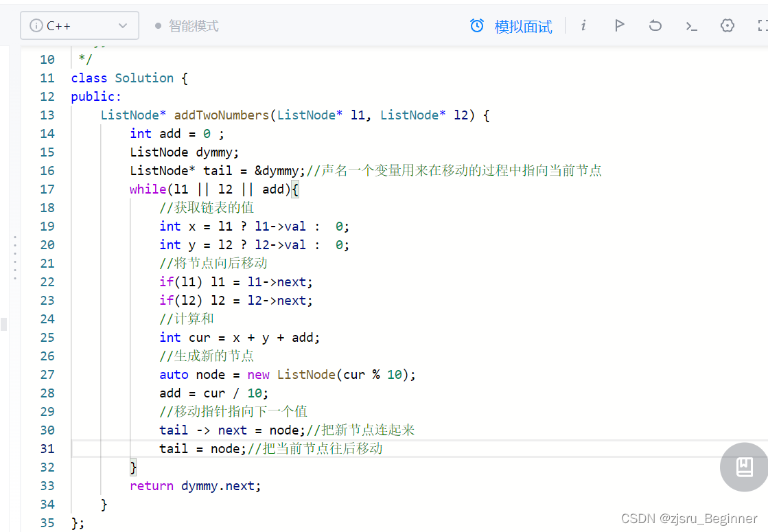Click comment '//获取链表的值'

207,208
